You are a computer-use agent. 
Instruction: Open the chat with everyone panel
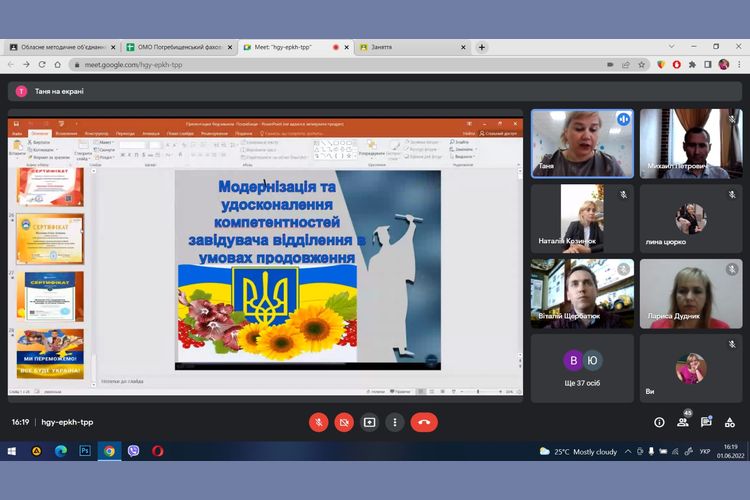(706, 422)
